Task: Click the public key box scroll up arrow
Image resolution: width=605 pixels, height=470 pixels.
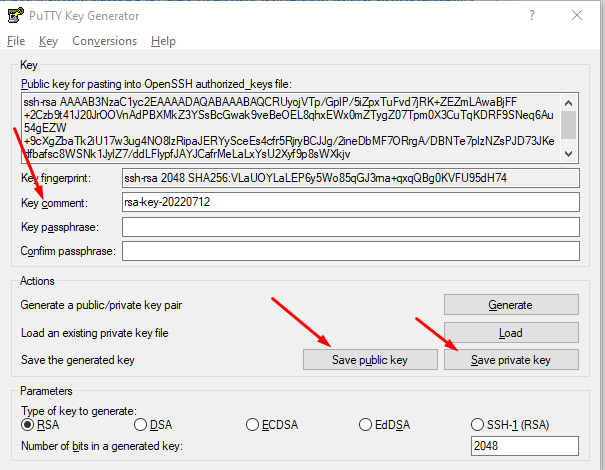Action: click(x=568, y=103)
